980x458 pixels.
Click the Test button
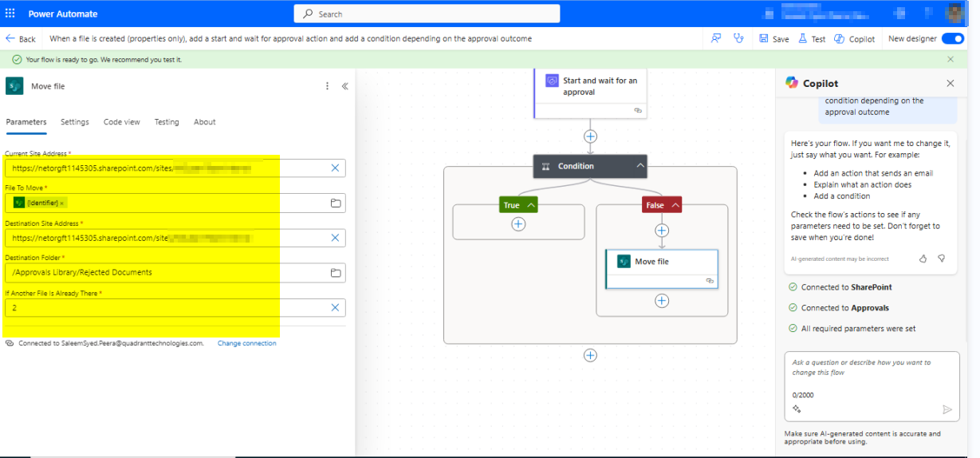tap(812, 38)
